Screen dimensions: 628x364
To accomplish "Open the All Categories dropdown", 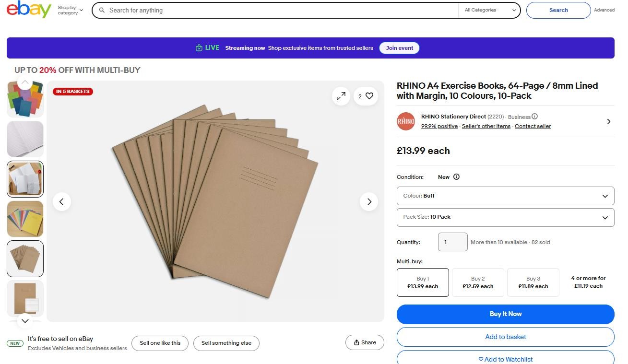I will [x=490, y=10].
